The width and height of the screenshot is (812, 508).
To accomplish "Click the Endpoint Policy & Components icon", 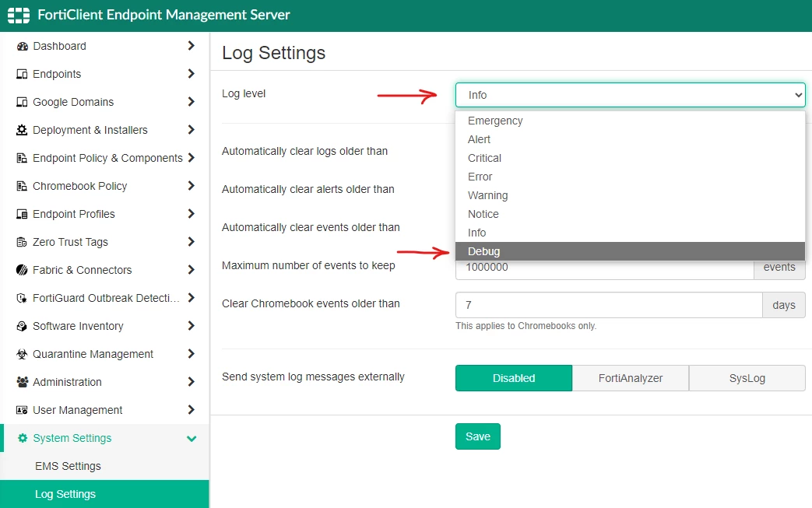I will coord(22,158).
